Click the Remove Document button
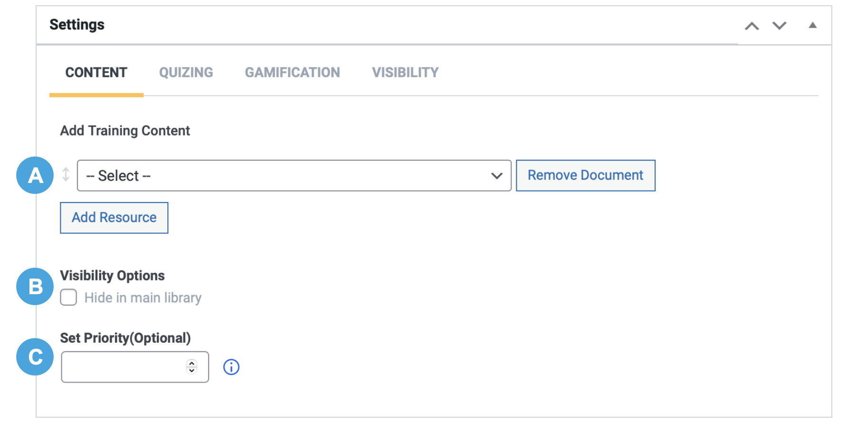868x423 pixels. (x=586, y=175)
